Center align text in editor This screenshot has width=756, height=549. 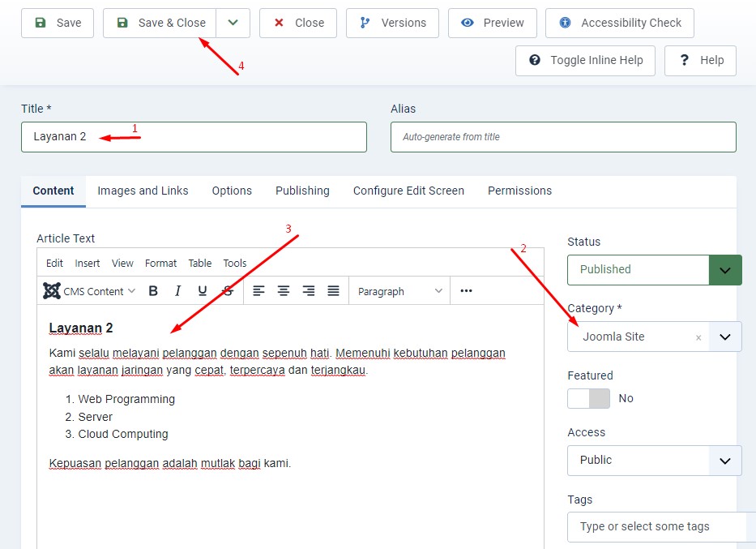284,291
